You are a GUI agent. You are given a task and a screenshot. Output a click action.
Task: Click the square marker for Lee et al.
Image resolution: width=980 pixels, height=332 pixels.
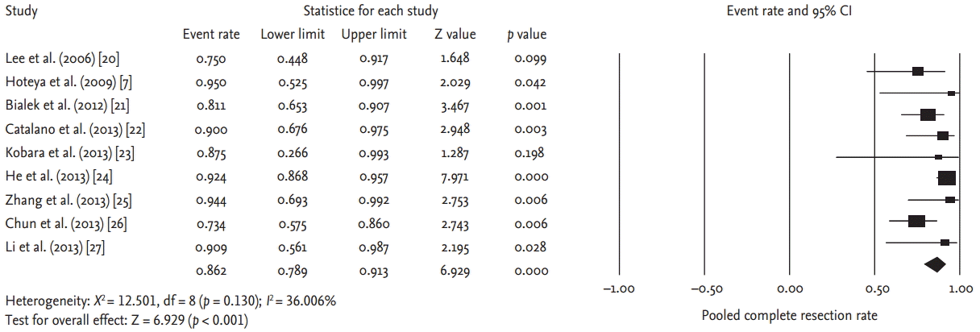click(x=918, y=71)
